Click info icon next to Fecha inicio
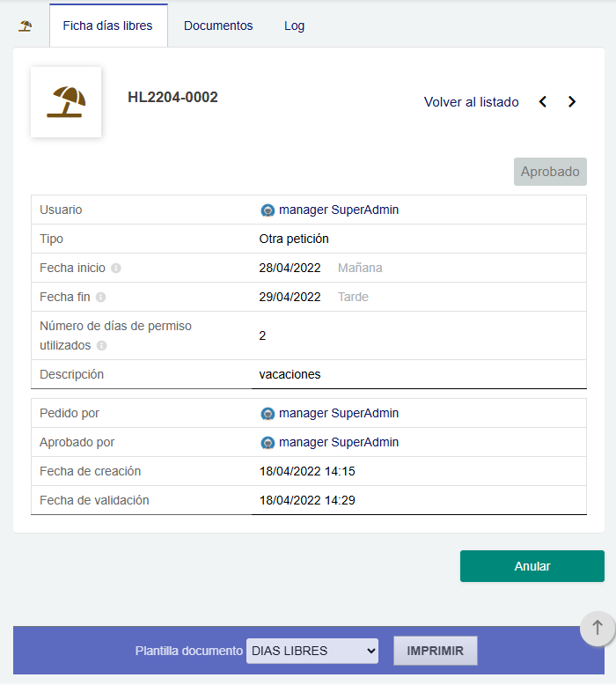616x685 pixels. (115, 268)
